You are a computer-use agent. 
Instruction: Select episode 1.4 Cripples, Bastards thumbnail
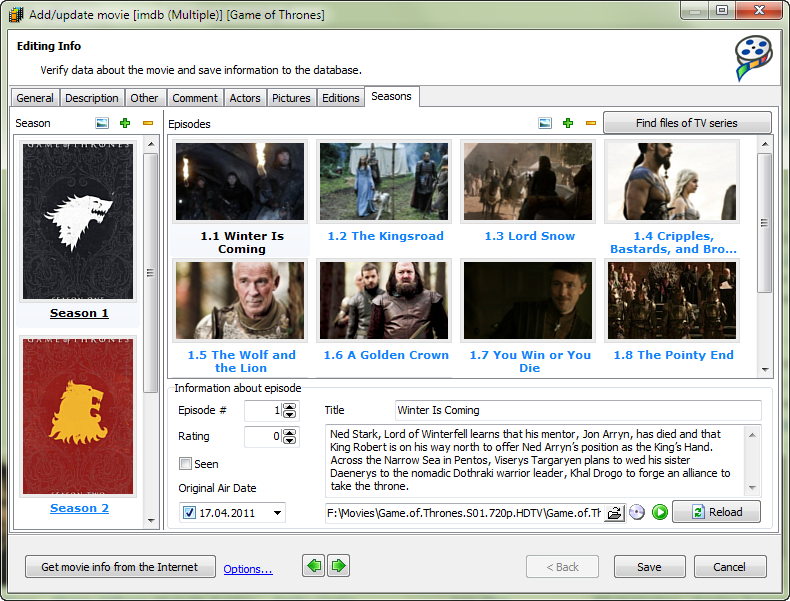[x=672, y=181]
